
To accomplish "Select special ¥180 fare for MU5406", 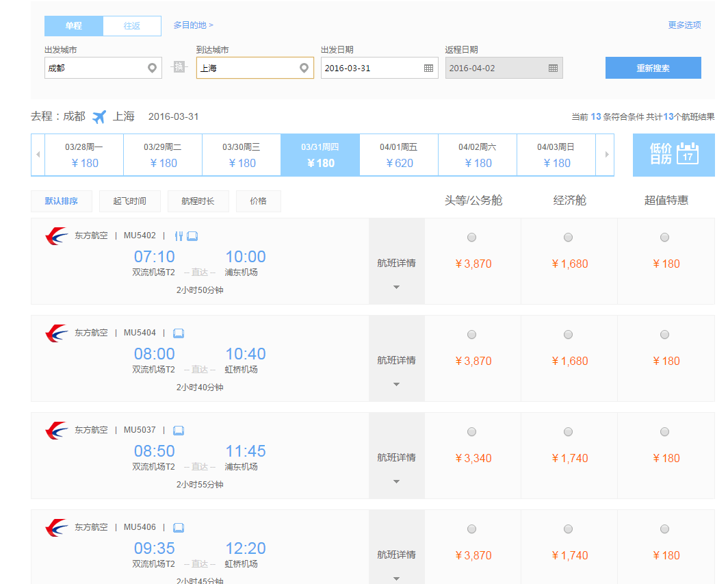I will [665, 529].
